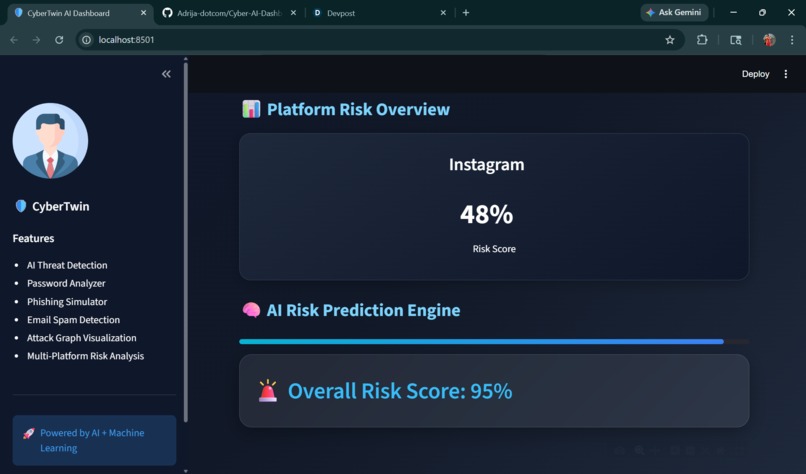Click the bar chart icon by Platform Risk Overview
This screenshot has height=474, width=806.
(x=251, y=109)
